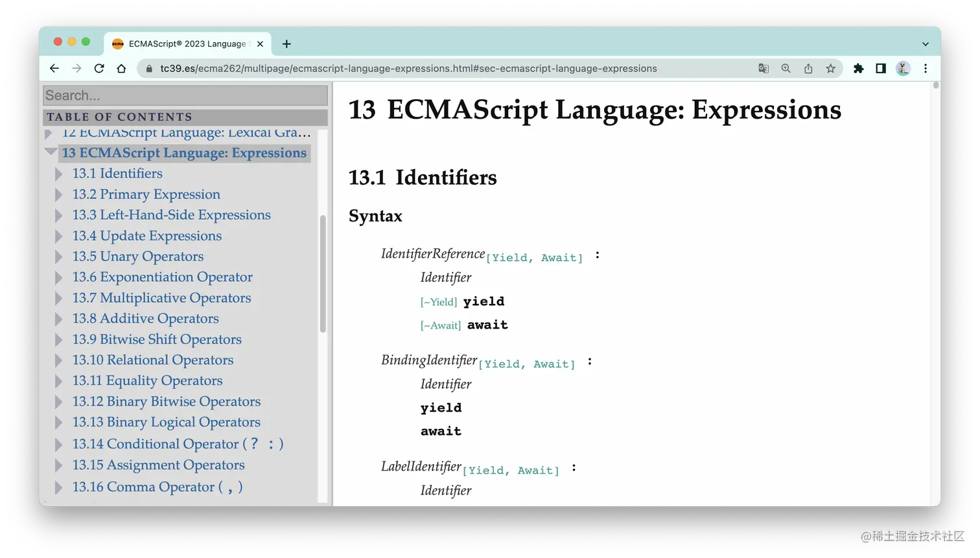Open 13.15 Assignment Operators

point(158,465)
